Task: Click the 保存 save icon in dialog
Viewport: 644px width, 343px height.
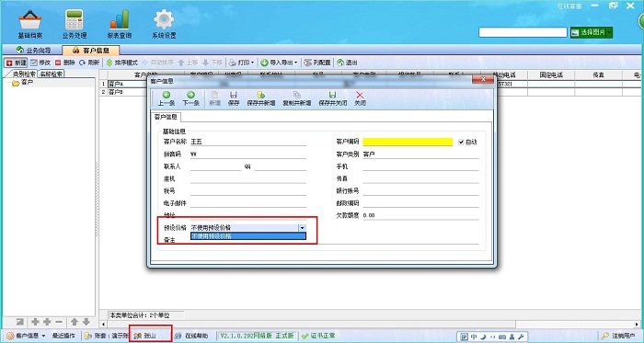Action: [x=234, y=98]
